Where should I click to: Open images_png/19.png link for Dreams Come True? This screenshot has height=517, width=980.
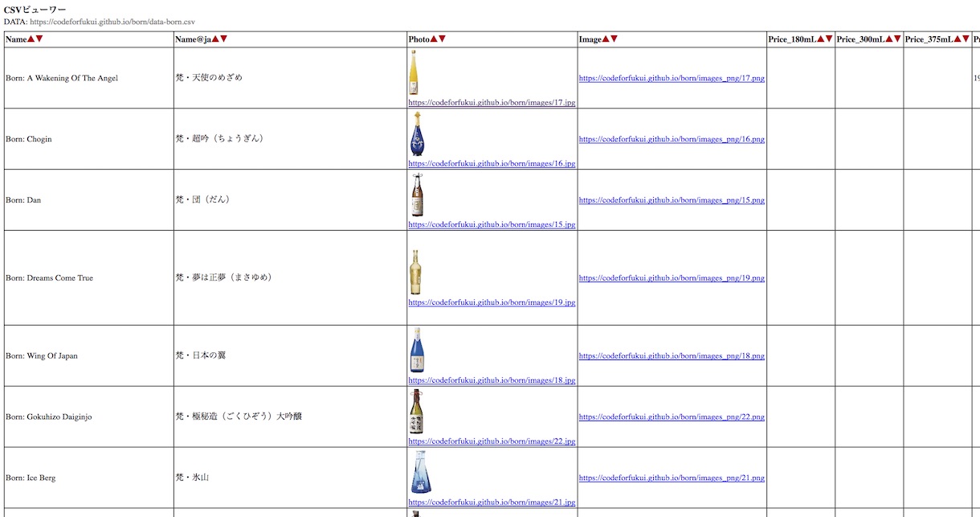click(x=672, y=278)
